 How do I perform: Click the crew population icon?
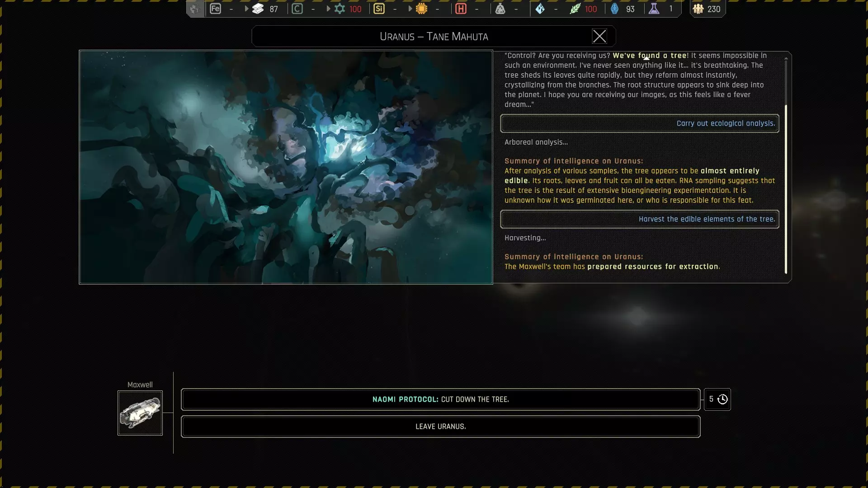point(698,9)
